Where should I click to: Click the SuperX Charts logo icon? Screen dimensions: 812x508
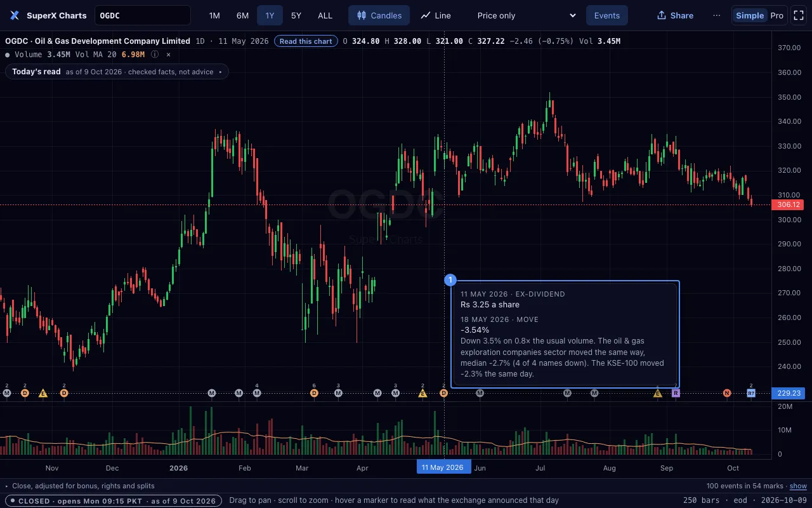point(15,15)
